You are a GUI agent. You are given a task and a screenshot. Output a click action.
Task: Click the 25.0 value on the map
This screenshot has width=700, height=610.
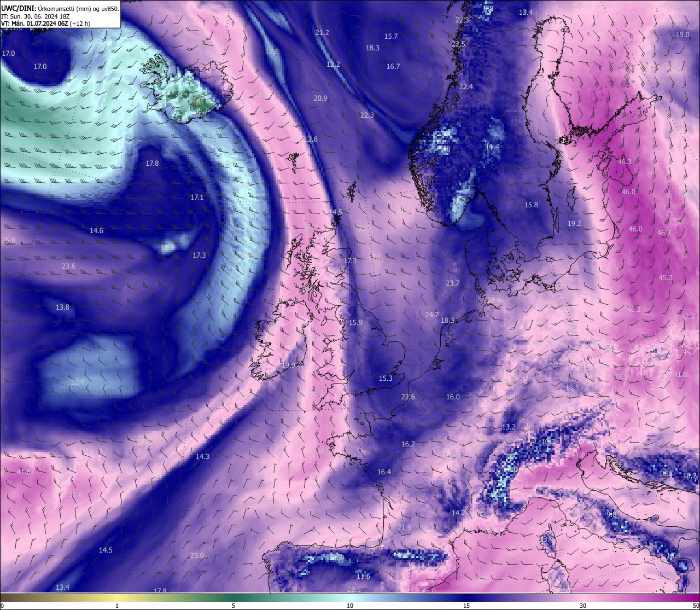point(197,555)
